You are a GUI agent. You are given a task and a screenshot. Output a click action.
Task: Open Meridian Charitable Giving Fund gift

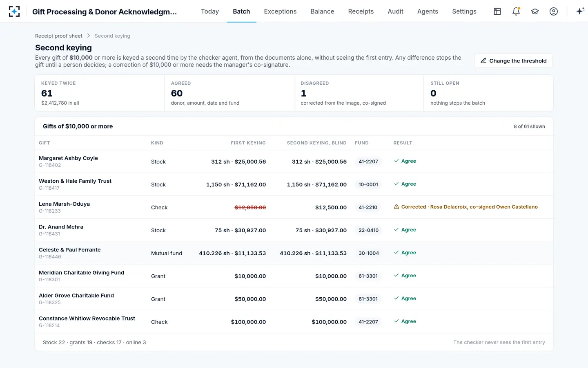pos(81,273)
